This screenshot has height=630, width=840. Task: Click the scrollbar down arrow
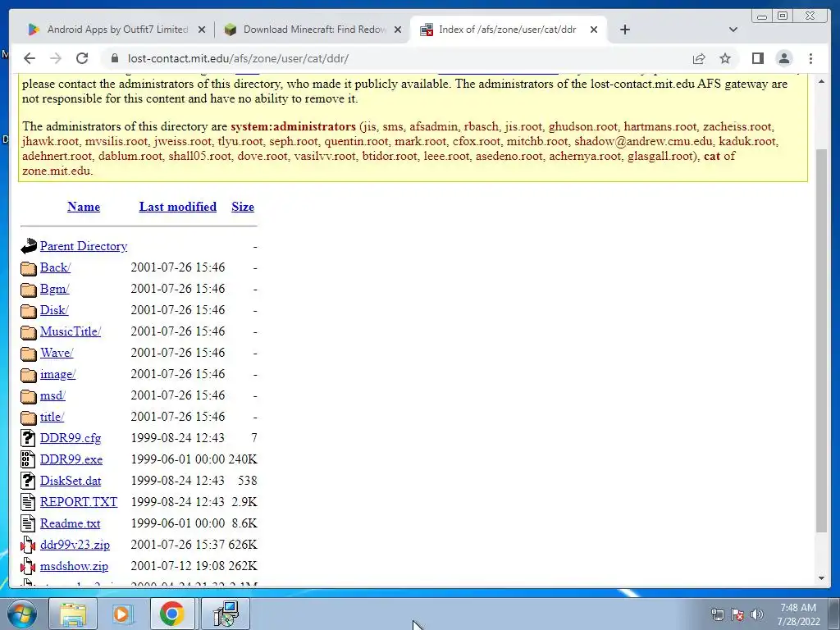822,578
